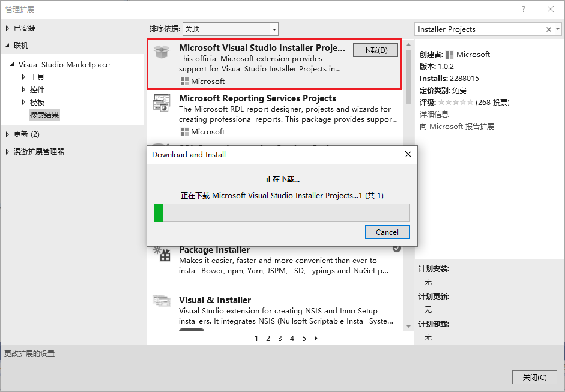Expand the 漫游扩展管理器 section

[x=7, y=152]
